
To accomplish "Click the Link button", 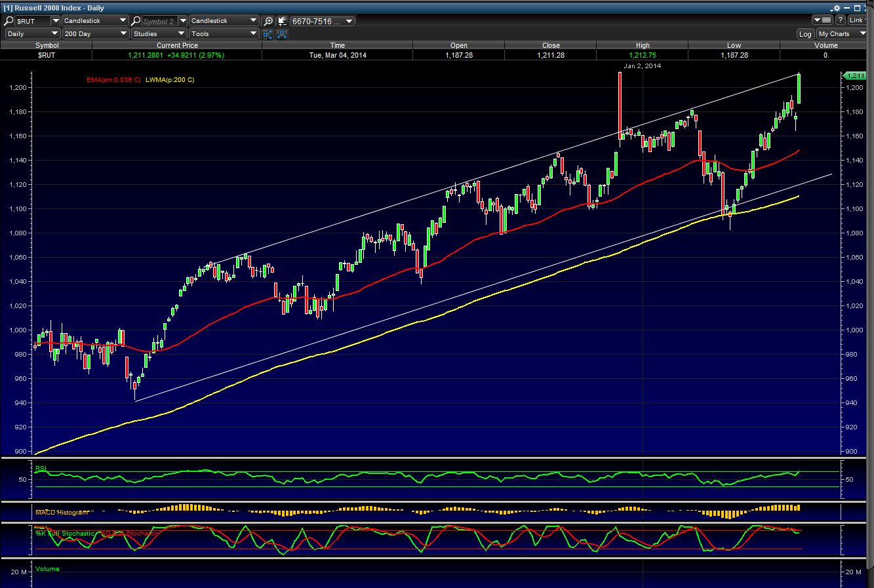I will tap(857, 20).
